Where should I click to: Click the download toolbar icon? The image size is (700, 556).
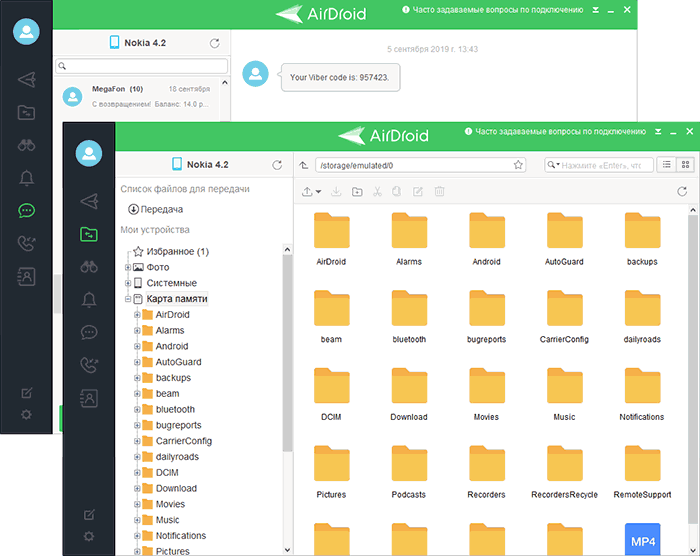point(336,192)
